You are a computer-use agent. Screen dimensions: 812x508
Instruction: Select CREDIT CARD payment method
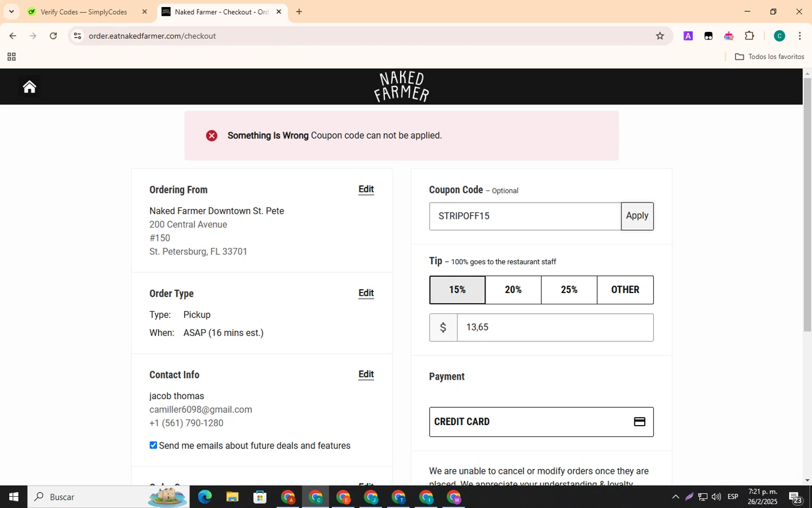click(541, 422)
